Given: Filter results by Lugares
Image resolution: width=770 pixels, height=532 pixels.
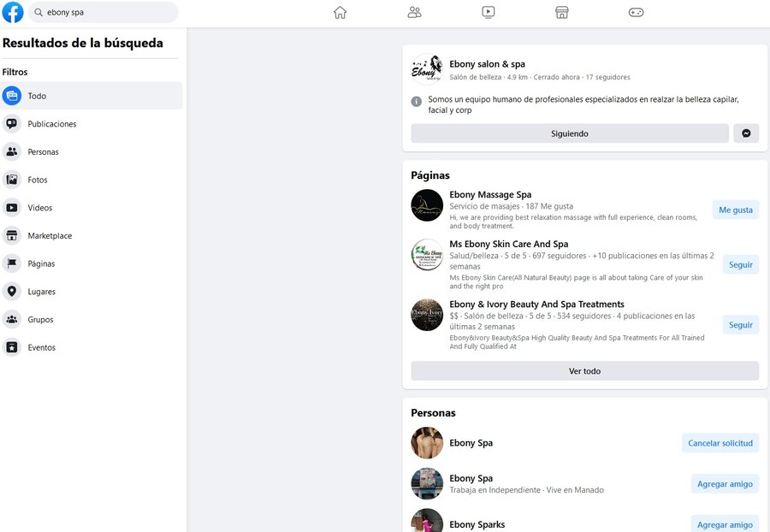Looking at the screenshot, I should pyautogui.click(x=92, y=292).
